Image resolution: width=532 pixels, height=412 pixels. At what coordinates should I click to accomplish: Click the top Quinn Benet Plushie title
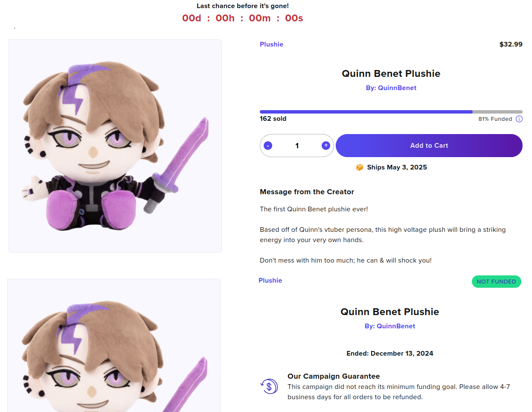(x=391, y=73)
